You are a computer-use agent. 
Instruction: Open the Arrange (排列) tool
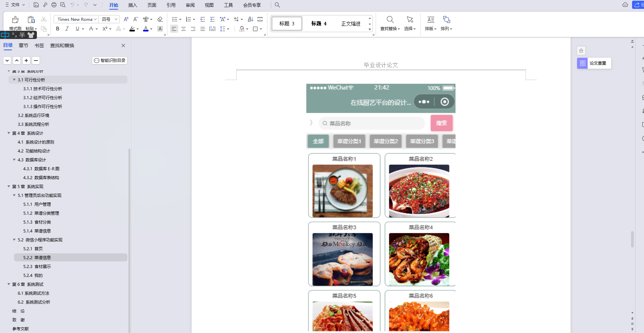tap(446, 23)
